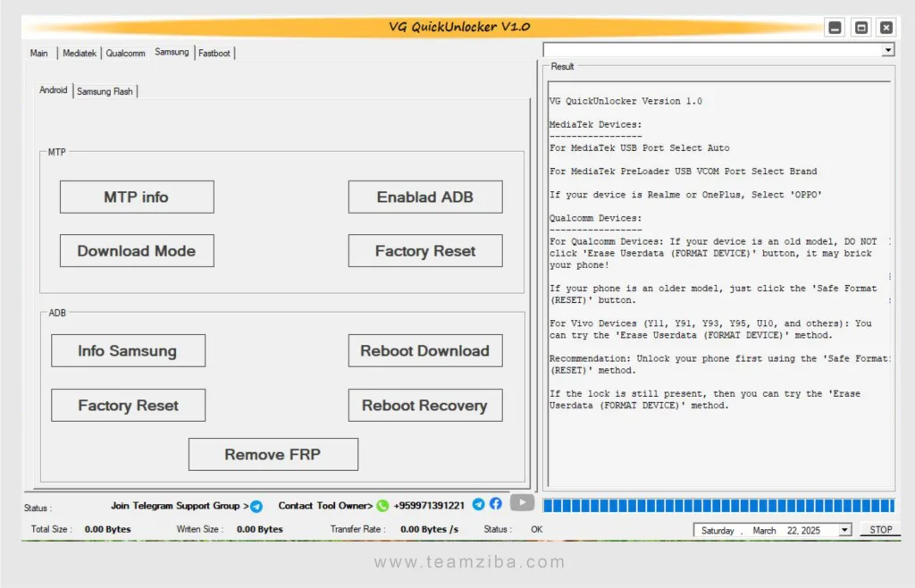Image resolution: width=915 pixels, height=588 pixels.
Task: Open the Telegram support group icon
Action: click(x=256, y=507)
